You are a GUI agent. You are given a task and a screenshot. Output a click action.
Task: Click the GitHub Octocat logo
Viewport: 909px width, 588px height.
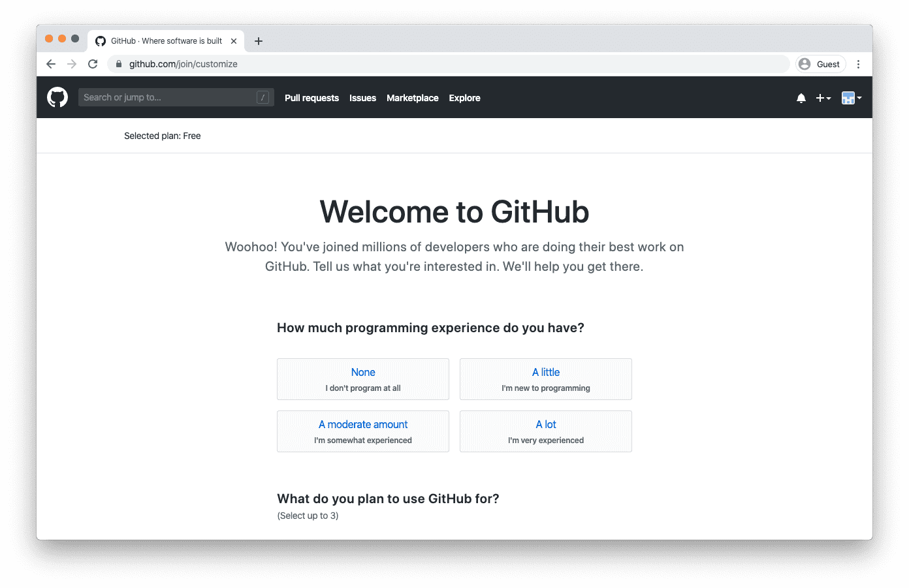tap(57, 97)
